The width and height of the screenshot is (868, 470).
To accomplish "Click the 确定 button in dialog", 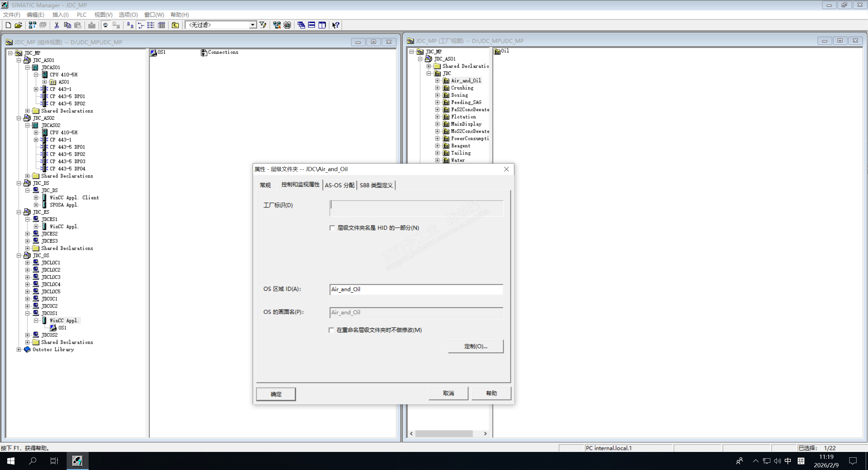I will 276,394.
